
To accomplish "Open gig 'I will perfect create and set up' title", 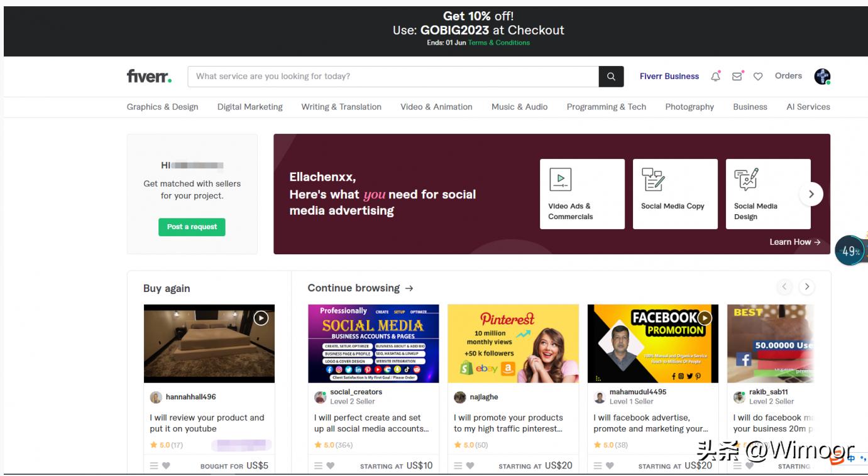I will [372, 423].
